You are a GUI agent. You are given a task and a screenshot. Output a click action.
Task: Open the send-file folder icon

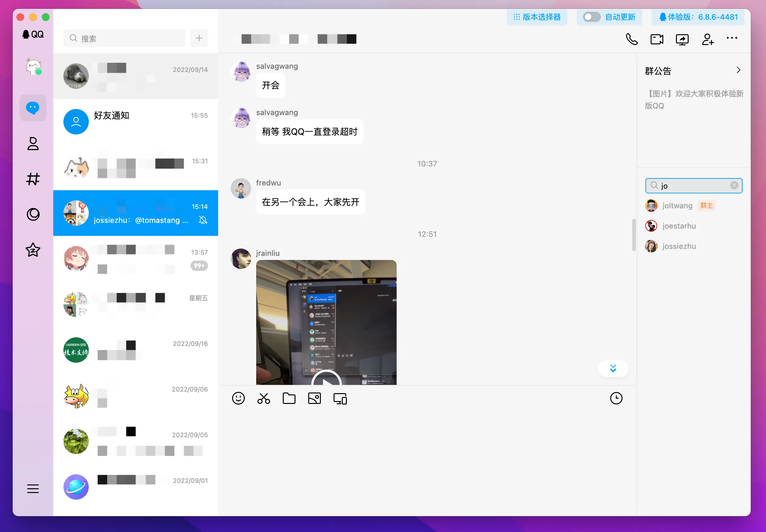[x=289, y=398]
